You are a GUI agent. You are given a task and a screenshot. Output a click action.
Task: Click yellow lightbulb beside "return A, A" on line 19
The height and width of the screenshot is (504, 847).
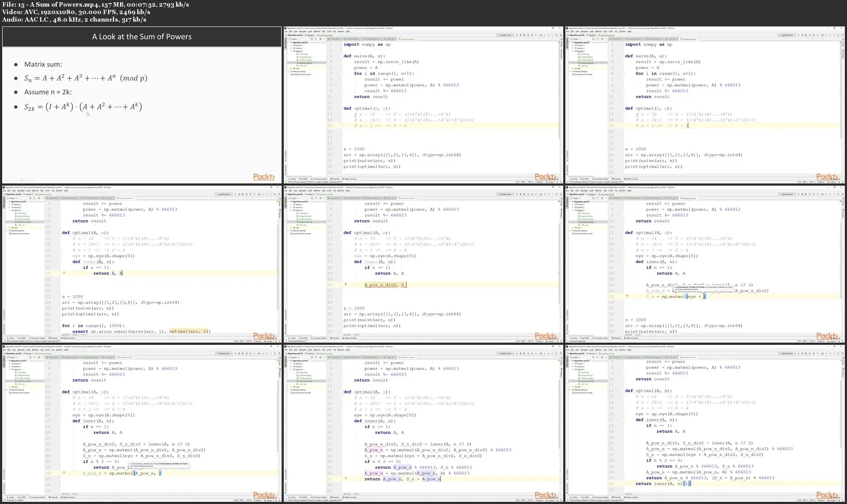[64, 273]
